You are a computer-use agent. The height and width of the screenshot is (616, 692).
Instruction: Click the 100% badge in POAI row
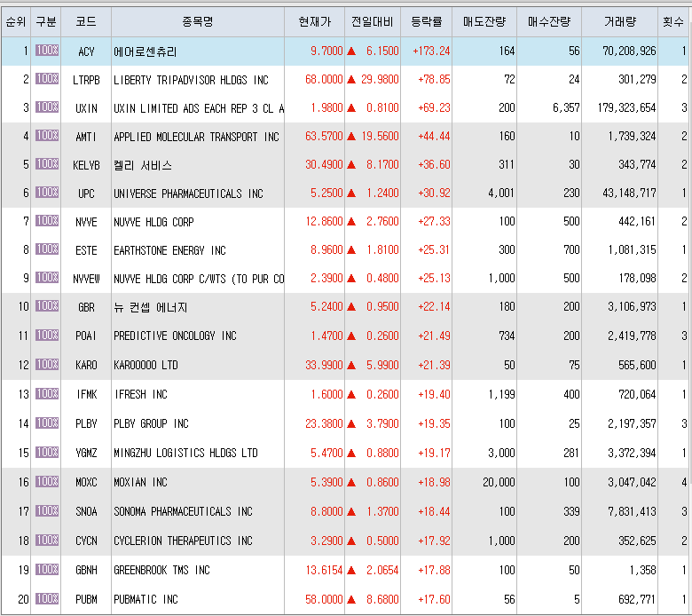pos(47,336)
